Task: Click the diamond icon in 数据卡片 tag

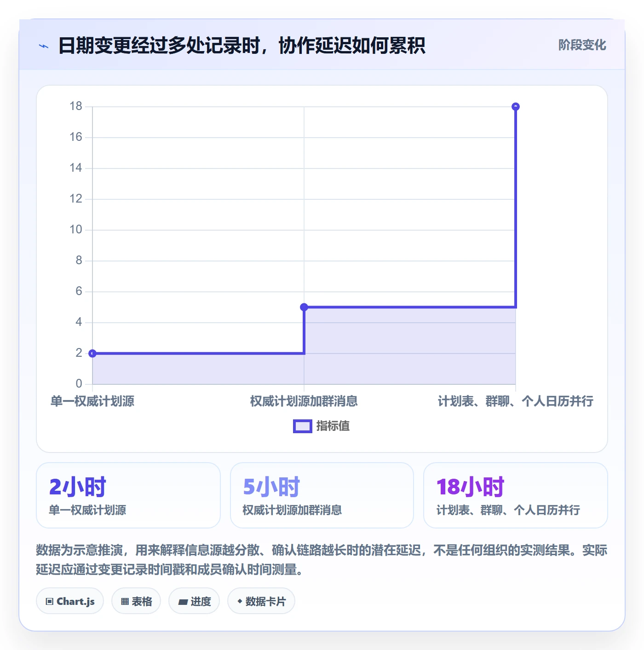Action: (240, 601)
